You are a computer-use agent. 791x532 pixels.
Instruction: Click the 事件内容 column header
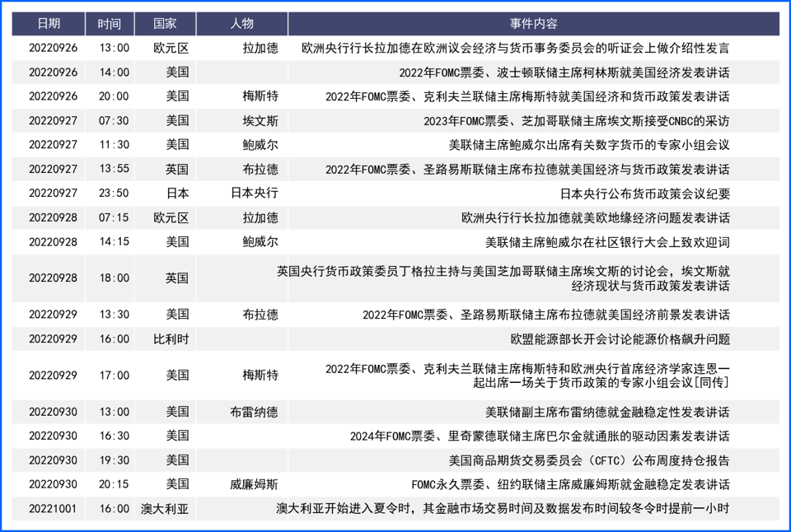point(533,24)
